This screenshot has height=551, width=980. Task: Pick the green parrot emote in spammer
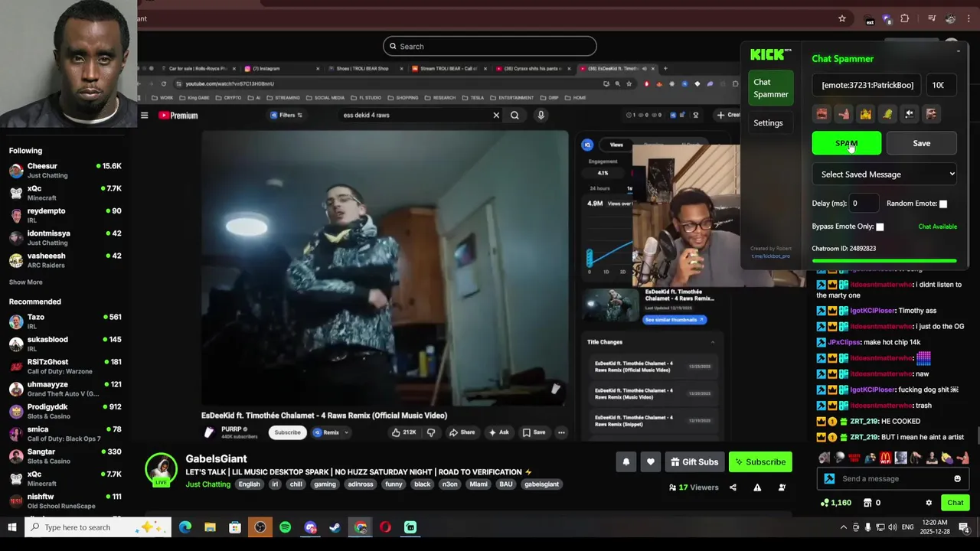click(x=887, y=114)
